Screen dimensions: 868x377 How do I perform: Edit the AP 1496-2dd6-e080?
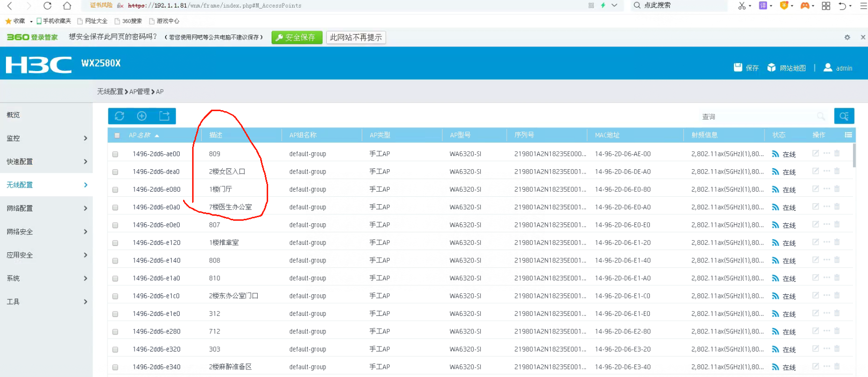(815, 189)
